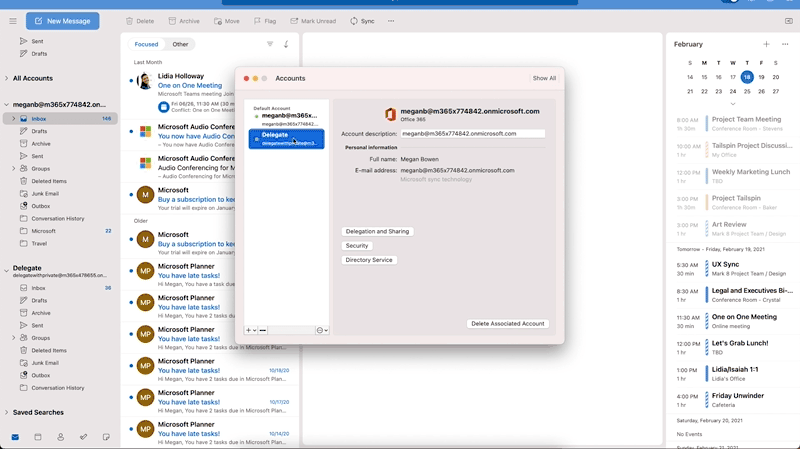Switch to People view icon in bottom bar

pyautogui.click(x=61, y=437)
